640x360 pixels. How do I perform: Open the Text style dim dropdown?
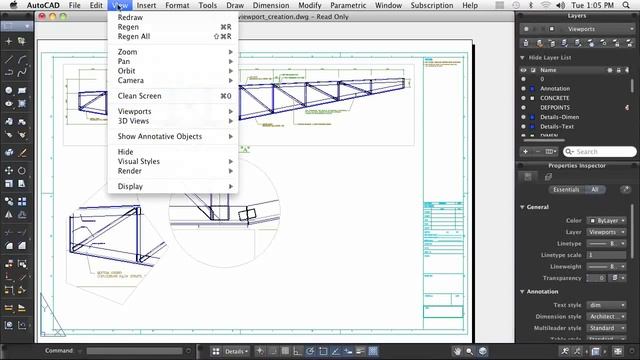point(607,305)
